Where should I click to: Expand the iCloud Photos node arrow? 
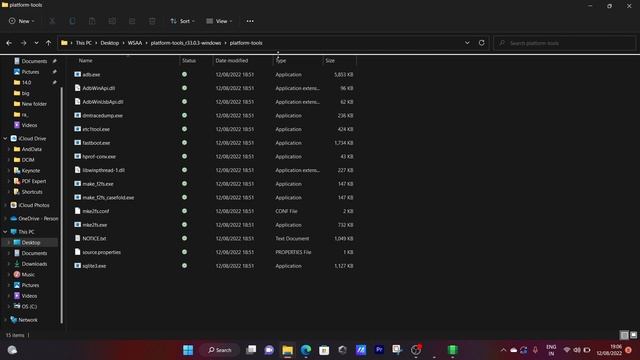pyautogui.click(x=5, y=205)
